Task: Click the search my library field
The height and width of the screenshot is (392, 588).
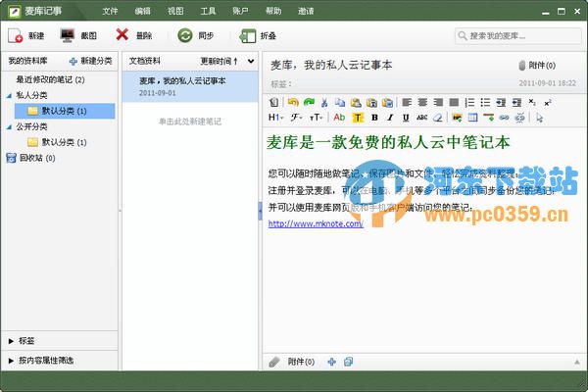Action: 517,36
